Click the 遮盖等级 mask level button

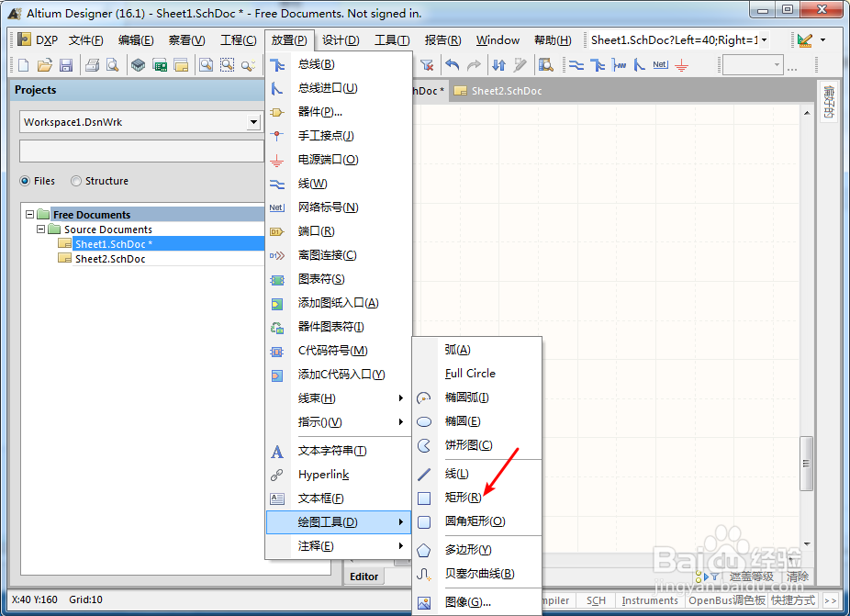tap(752, 577)
